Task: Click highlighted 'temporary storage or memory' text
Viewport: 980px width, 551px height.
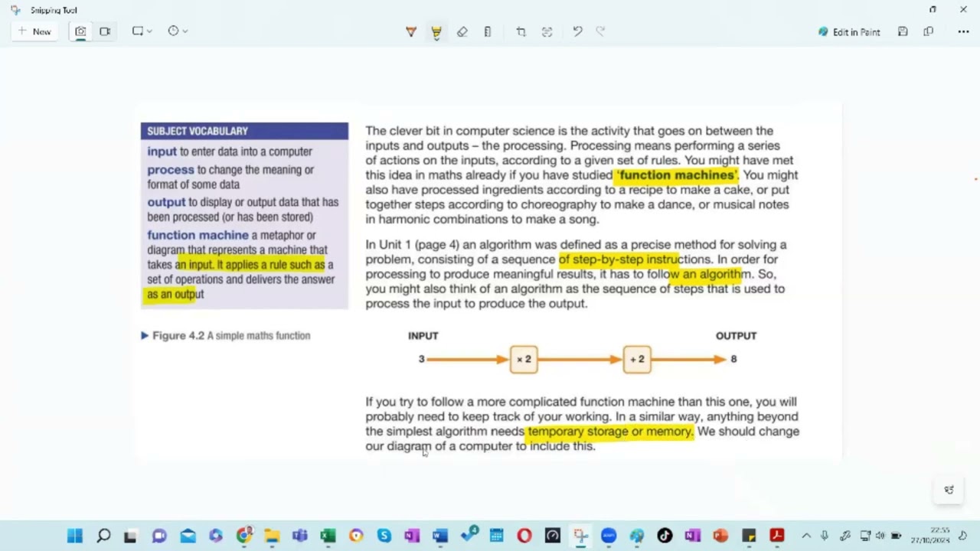Action: 609,431
